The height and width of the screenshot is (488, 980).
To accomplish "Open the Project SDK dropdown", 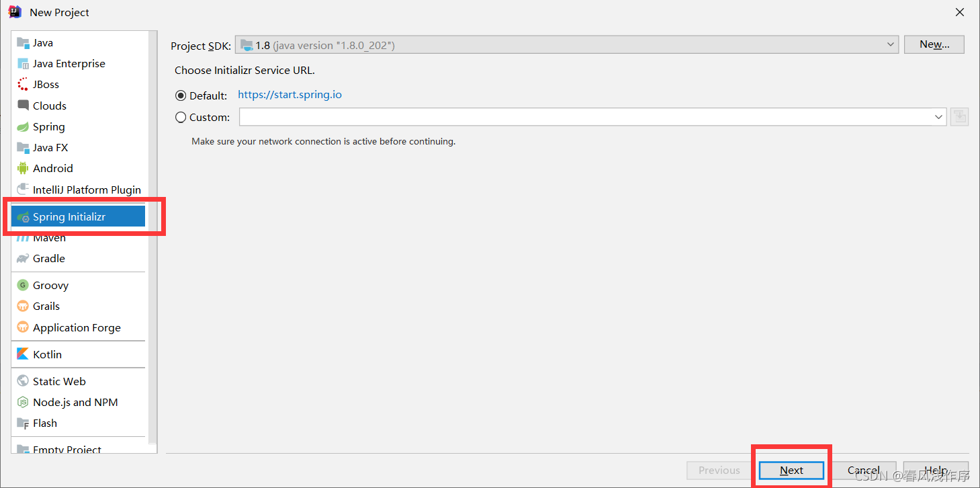I will click(566, 44).
